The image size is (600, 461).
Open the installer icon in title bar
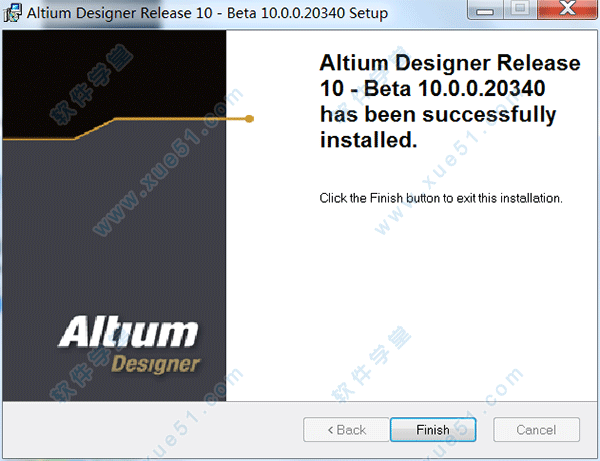coord(13,13)
